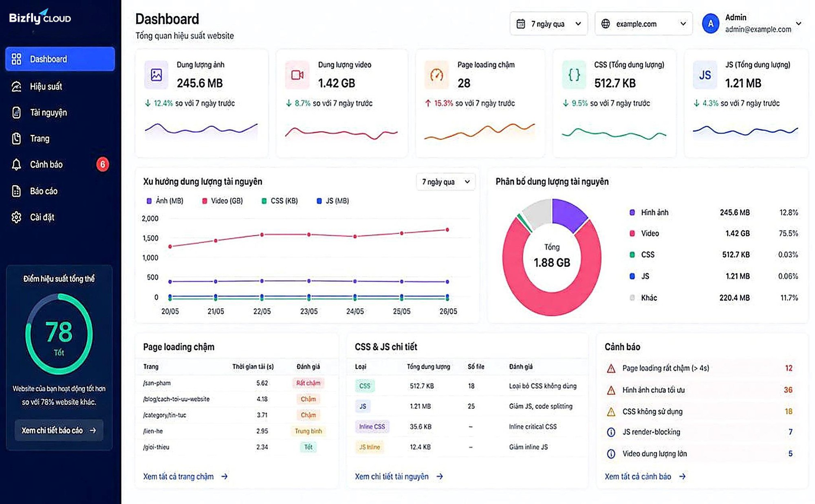Click the curly braces CSS icon
Image resolution: width=815 pixels, height=504 pixels.
point(574,75)
